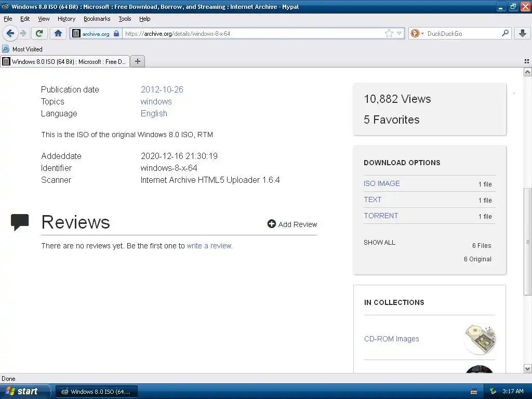The image size is (532, 399).
Task: Open the downloads arrow button
Action: (523, 33)
